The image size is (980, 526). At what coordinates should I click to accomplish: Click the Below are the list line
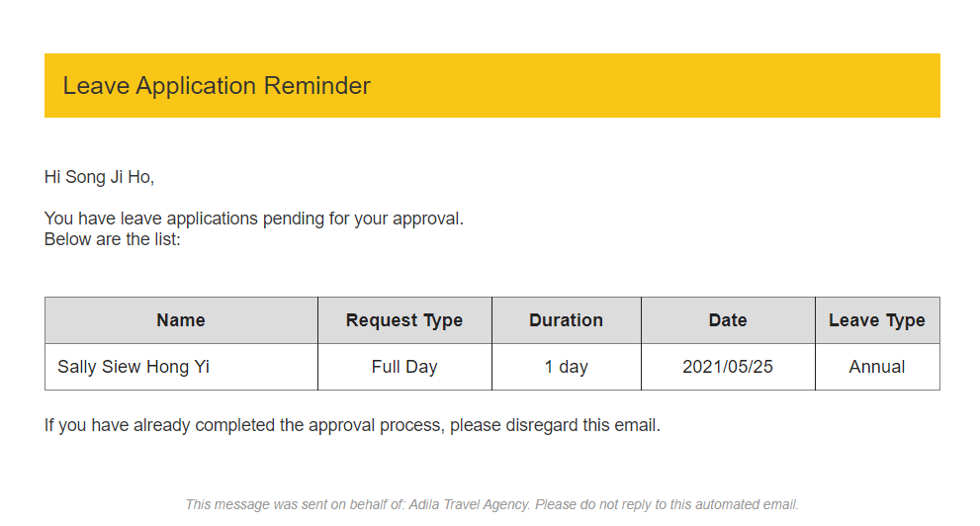click(x=113, y=239)
